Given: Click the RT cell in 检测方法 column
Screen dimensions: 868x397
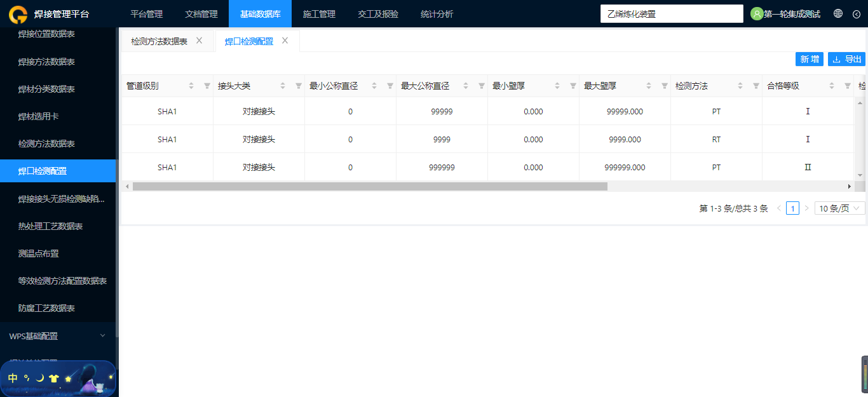Looking at the screenshot, I should [x=716, y=139].
